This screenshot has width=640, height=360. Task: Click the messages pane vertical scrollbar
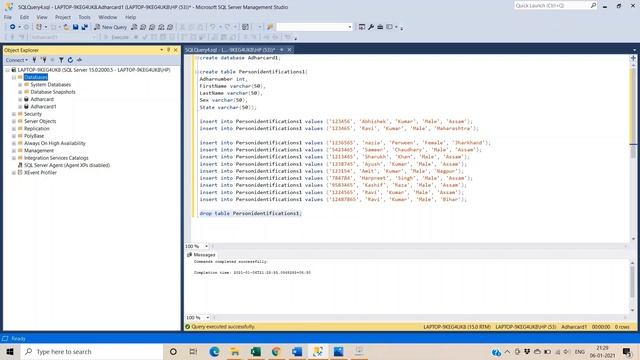633,287
